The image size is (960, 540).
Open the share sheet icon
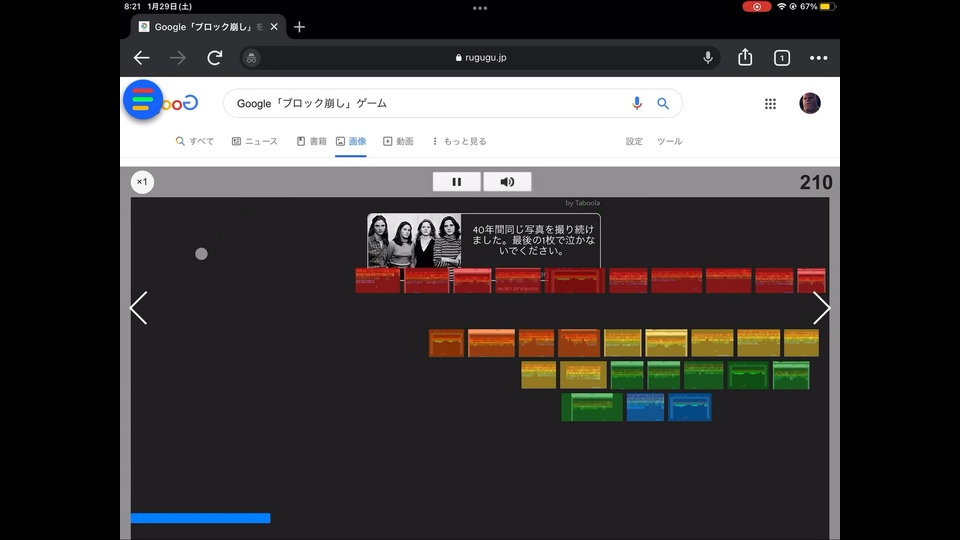(x=744, y=57)
